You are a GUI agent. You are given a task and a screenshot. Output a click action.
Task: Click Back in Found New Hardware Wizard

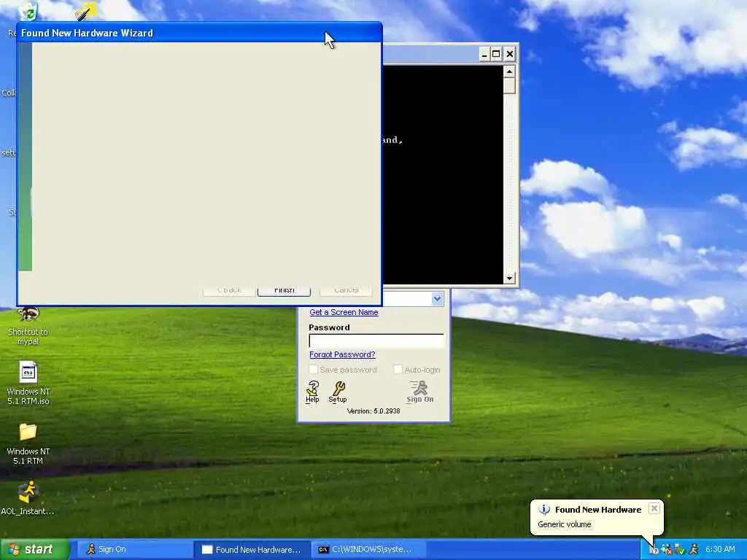click(228, 290)
